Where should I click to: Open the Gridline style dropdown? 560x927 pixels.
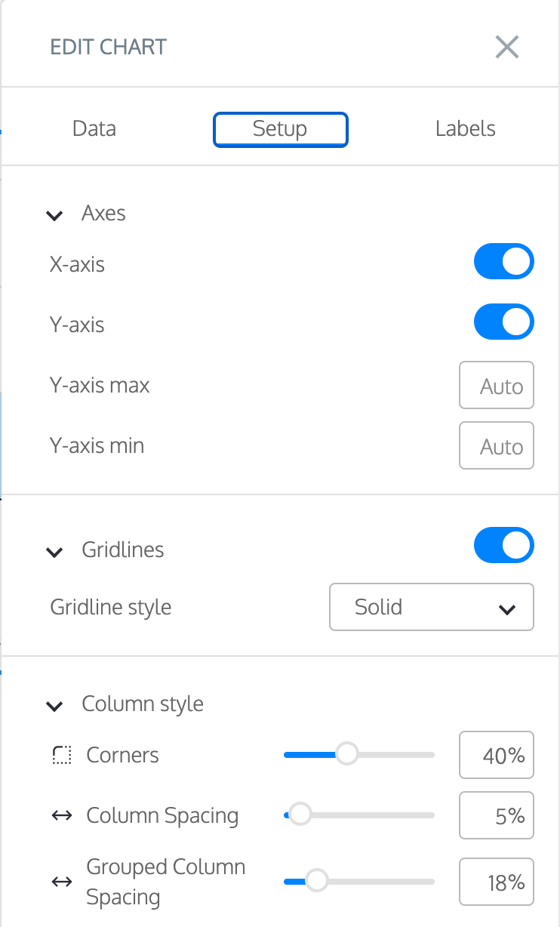click(x=432, y=607)
